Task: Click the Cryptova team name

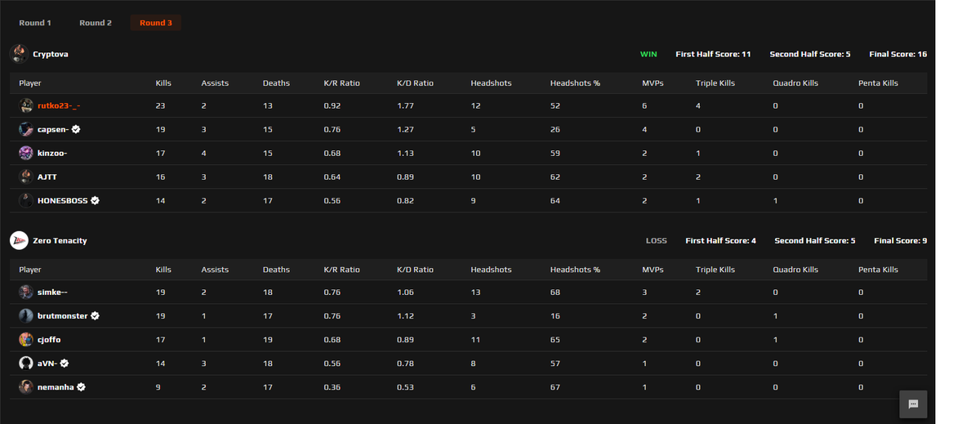Action: point(51,54)
